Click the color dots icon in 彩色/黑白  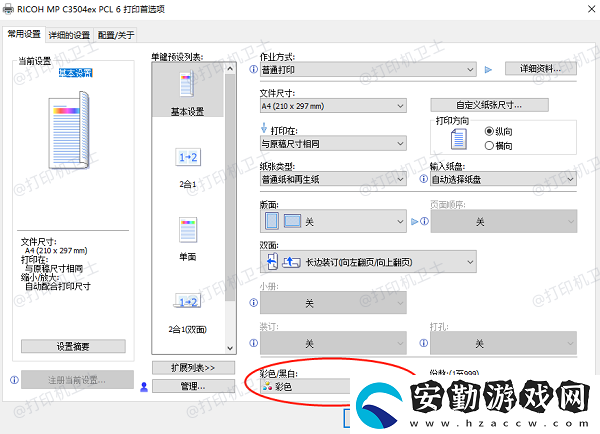coord(267,387)
